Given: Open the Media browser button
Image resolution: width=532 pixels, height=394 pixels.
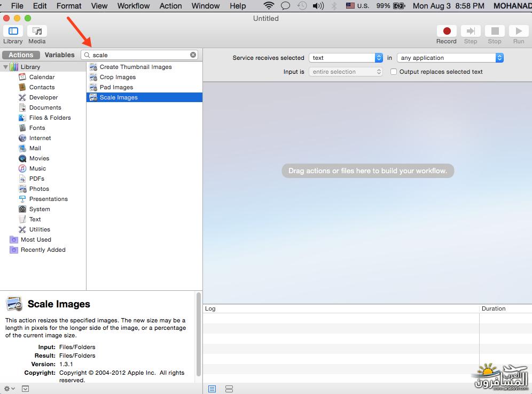Looking at the screenshot, I should [37, 31].
